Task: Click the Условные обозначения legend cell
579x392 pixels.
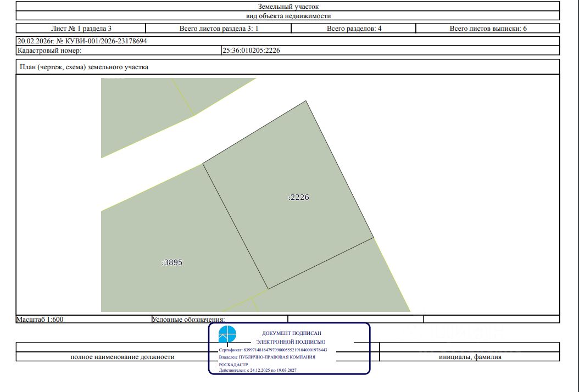Action: (220, 320)
